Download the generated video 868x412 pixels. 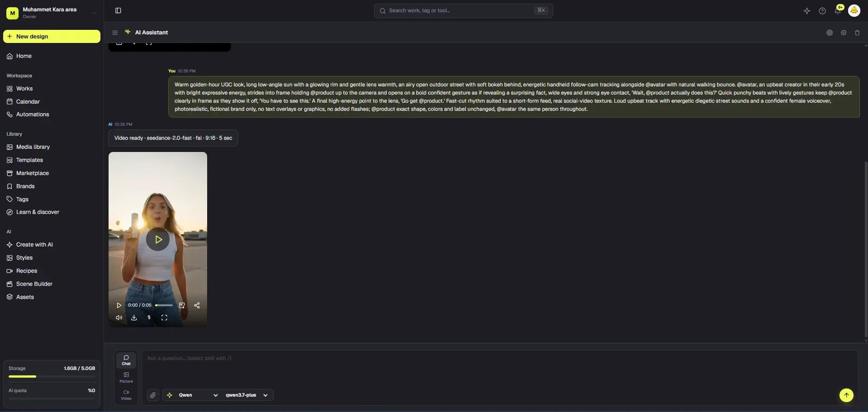point(134,317)
